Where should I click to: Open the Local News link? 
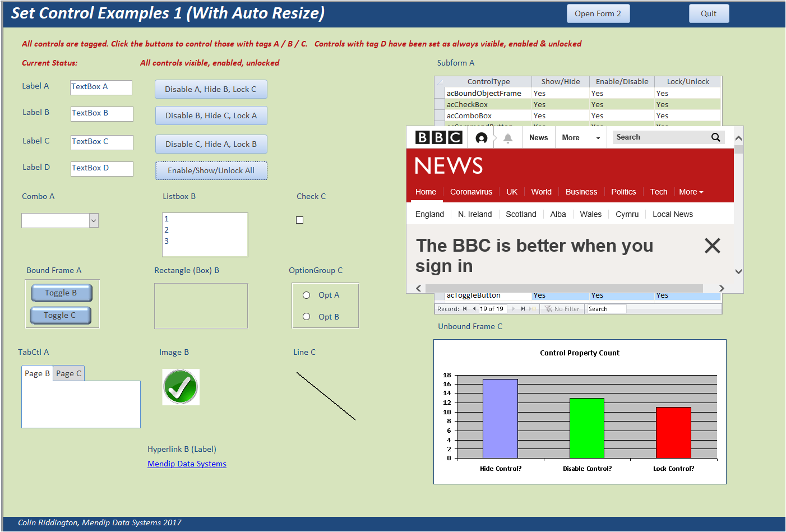[673, 214]
